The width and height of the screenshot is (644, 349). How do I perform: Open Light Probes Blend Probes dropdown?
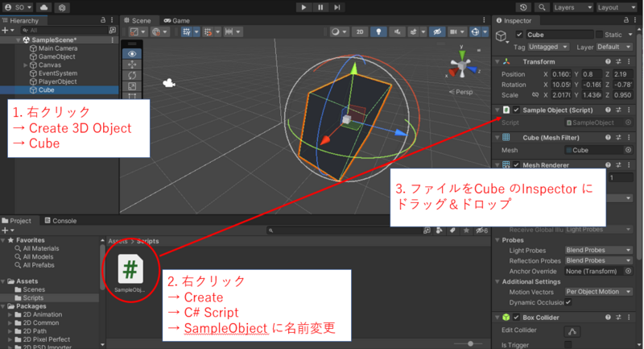click(x=598, y=250)
